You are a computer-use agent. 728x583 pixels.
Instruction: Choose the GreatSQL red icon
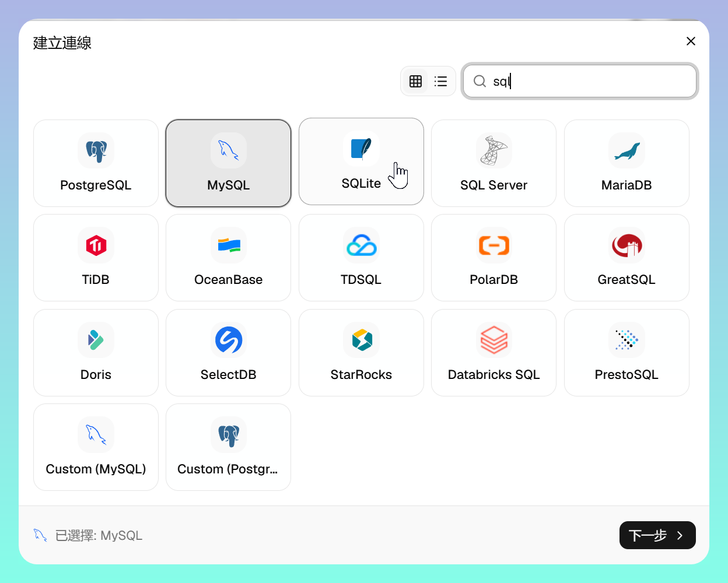coord(626,245)
